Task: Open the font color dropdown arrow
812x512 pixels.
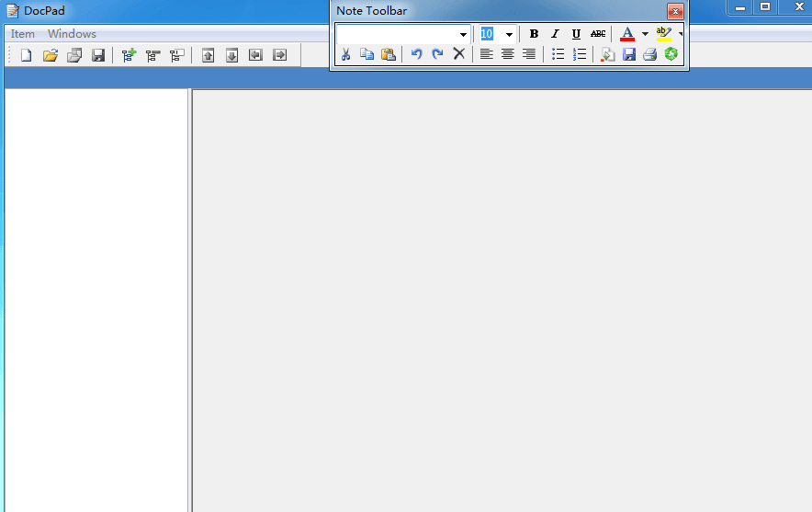Action: [x=645, y=34]
